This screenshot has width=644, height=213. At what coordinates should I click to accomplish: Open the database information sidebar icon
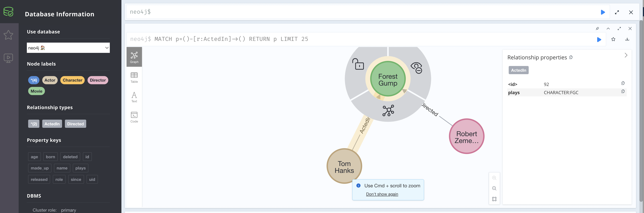point(8,11)
